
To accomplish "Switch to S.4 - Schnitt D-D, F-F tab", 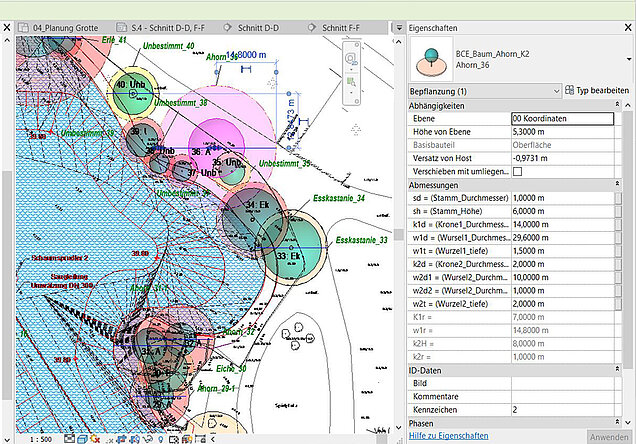I will pos(168,28).
